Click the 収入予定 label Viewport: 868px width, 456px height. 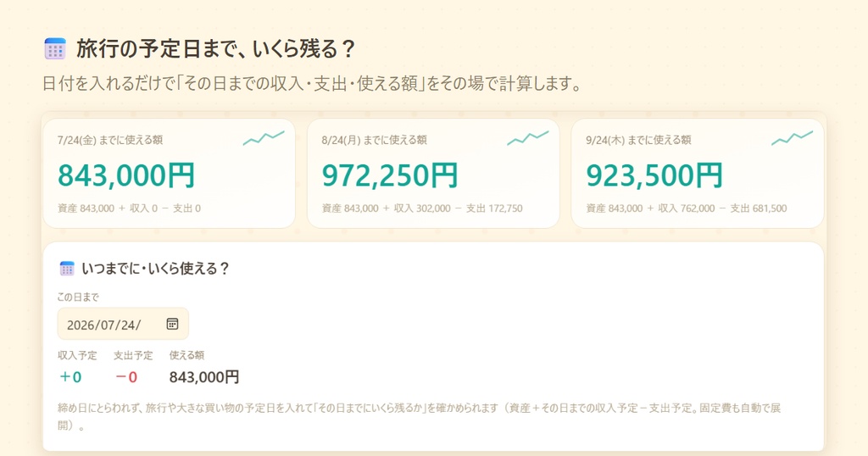click(77, 355)
